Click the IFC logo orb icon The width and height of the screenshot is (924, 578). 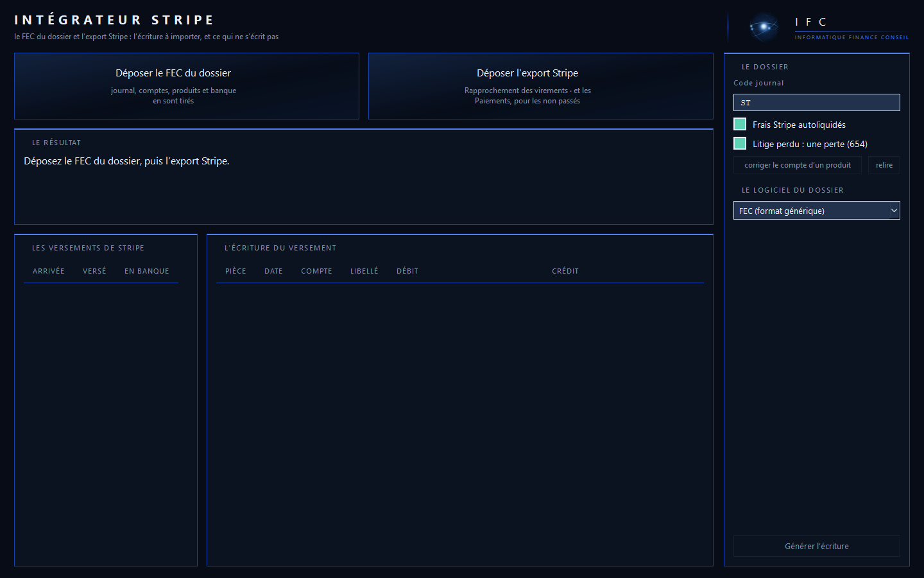click(x=764, y=27)
